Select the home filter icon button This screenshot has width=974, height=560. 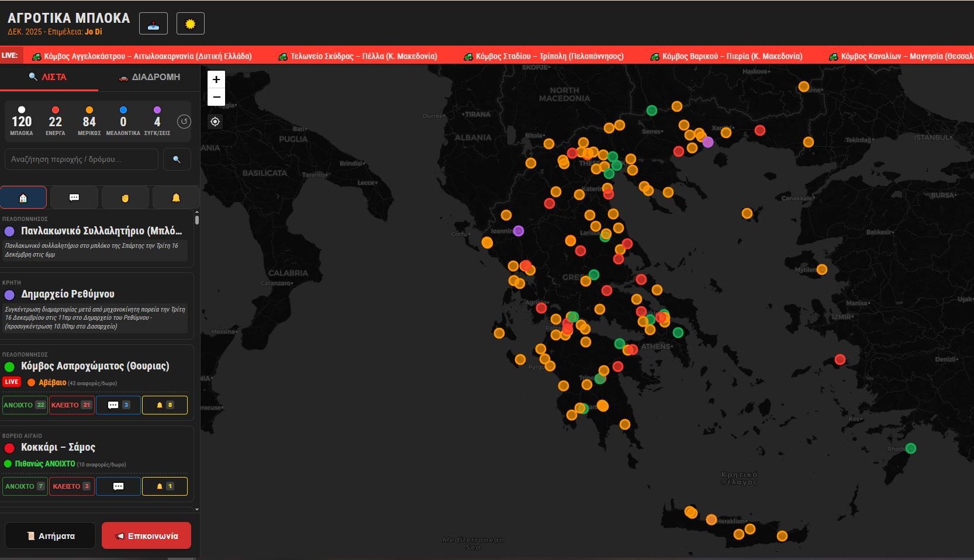[23, 198]
